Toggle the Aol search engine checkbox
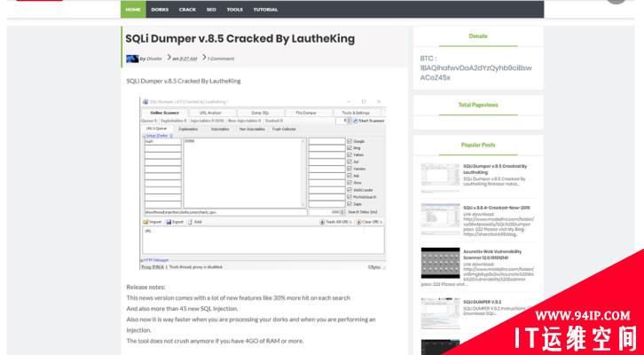The width and height of the screenshot is (644, 355). 349,162
